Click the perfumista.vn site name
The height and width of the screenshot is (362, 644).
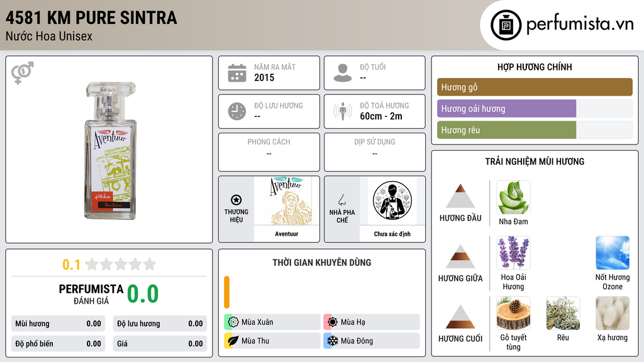[x=580, y=24]
